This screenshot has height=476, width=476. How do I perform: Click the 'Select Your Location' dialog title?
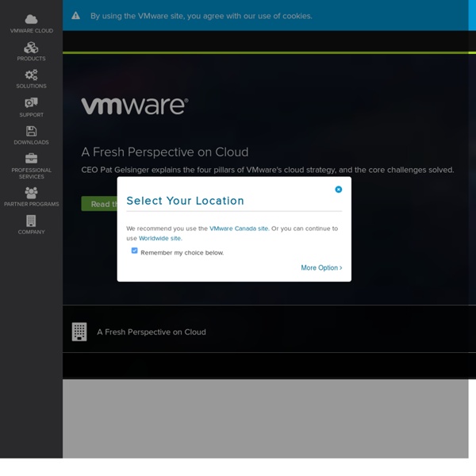pos(185,201)
